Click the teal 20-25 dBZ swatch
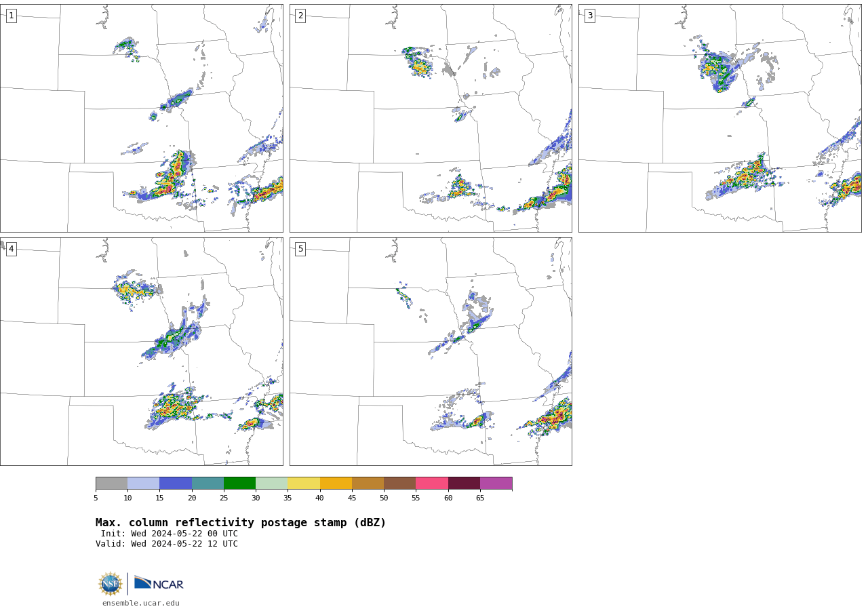The height and width of the screenshot is (611, 868). click(x=208, y=483)
